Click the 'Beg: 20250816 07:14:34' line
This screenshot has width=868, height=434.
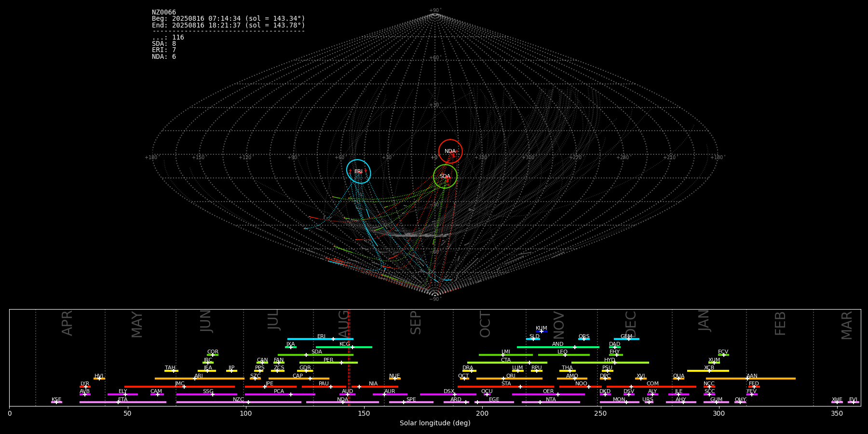click(x=229, y=19)
